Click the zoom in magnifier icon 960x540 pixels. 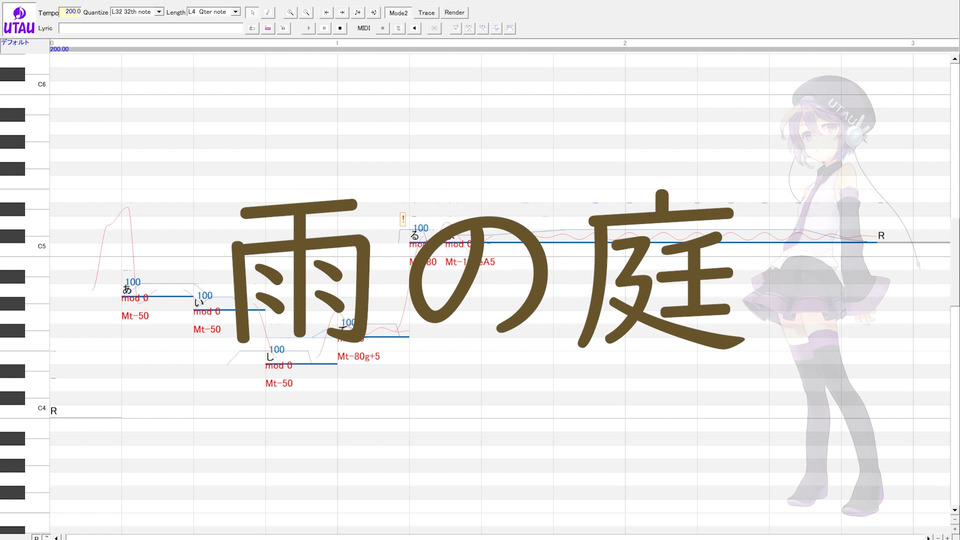(x=290, y=12)
